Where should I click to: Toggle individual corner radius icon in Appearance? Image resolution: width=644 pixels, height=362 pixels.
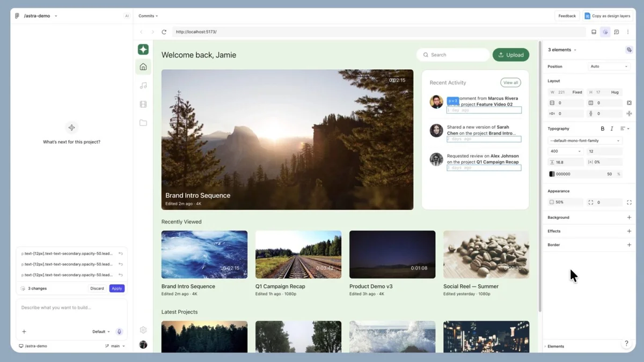click(x=629, y=202)
